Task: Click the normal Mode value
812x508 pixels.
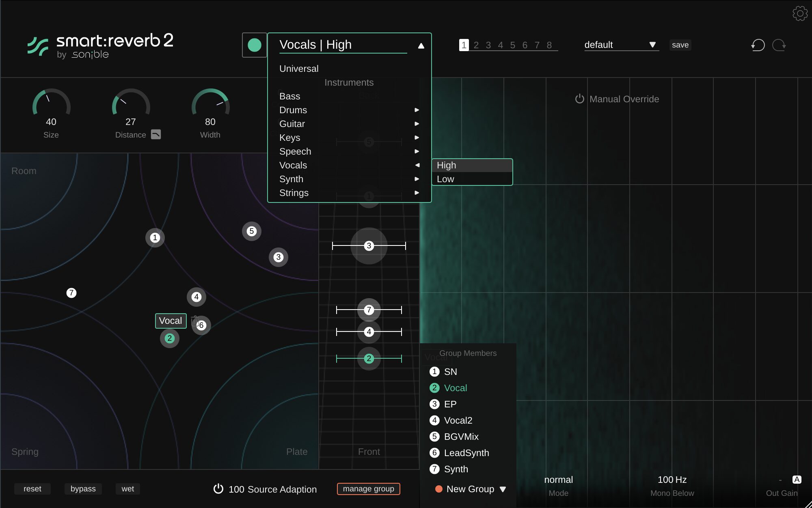Action: [x=558, y=480]
